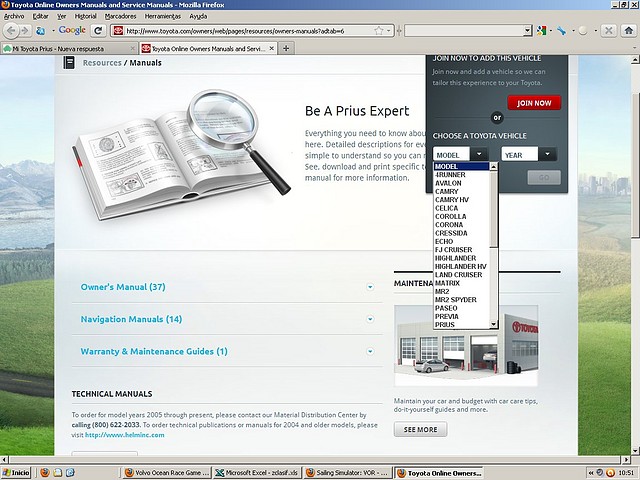Select HIGHLANDER HV in the model list
Viewport: 640px width, 480px height.
pyautogui.click(x=461, y=267)
